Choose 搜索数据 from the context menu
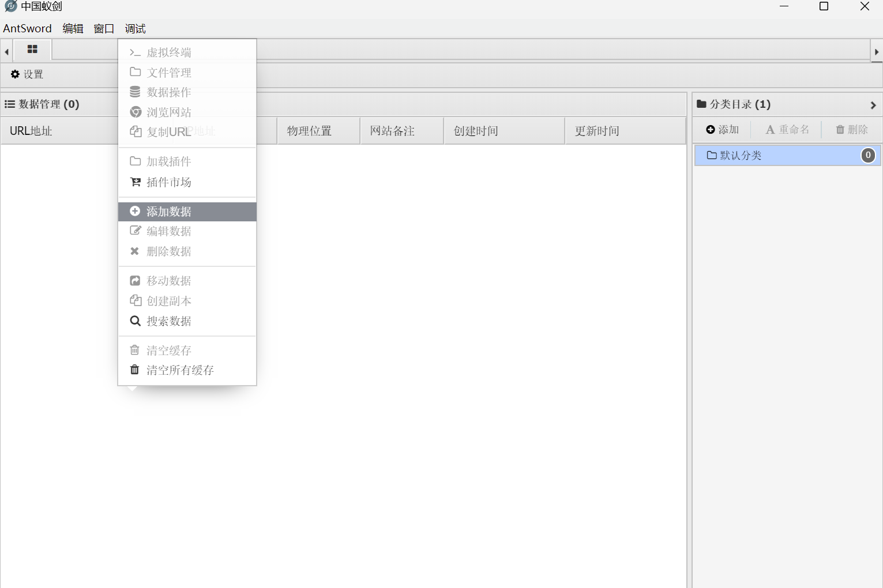The height and width of the screenshot is (588, 883). (x=187, y=321)
